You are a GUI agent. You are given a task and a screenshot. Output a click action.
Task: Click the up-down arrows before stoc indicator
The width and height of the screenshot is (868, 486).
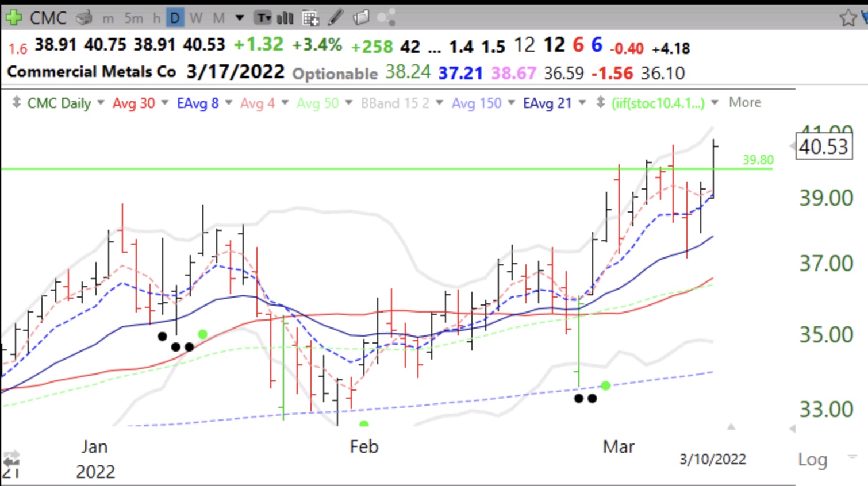(x=601, y=103)
